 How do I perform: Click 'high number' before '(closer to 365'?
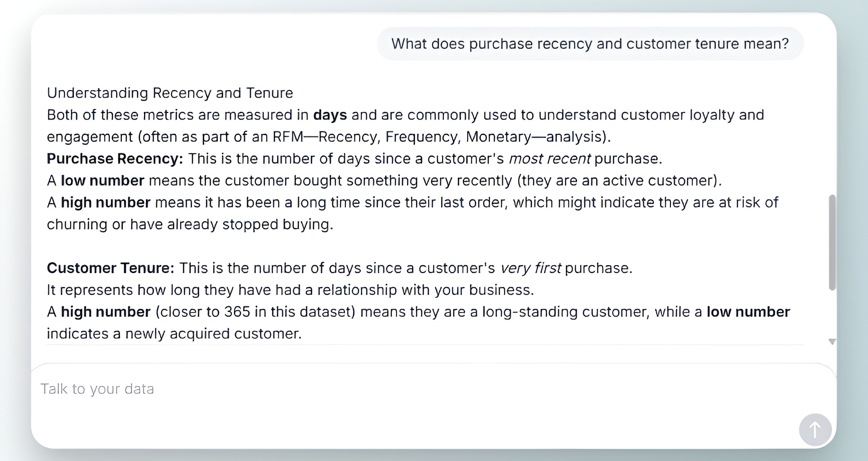coord(106,312)
